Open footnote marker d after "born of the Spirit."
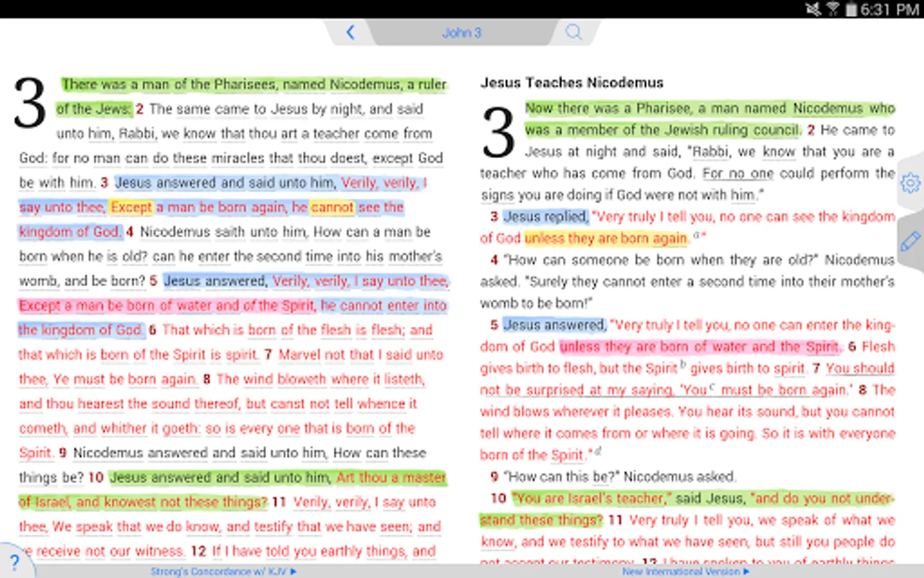This screenshot has height=578, width=924. pos(598,451)
